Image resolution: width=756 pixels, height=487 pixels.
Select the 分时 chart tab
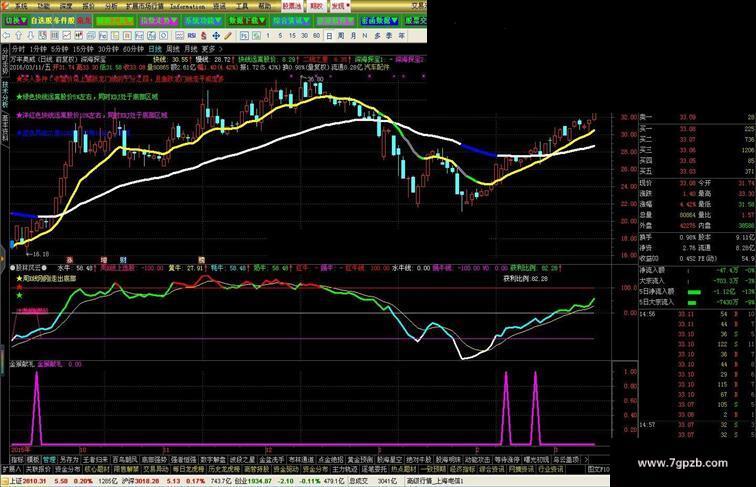pos(18,49)
